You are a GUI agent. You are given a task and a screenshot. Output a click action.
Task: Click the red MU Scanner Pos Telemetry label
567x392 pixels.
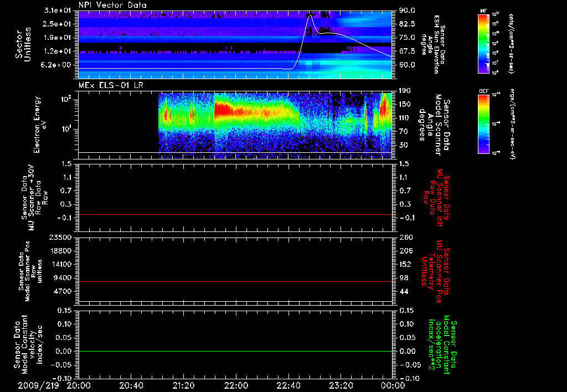[x=435, y=271]
